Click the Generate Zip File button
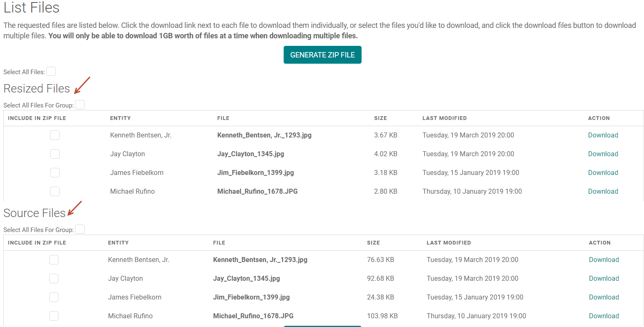Image resolution: width=644 pixels, height=327 pixels. coord(322,55)
